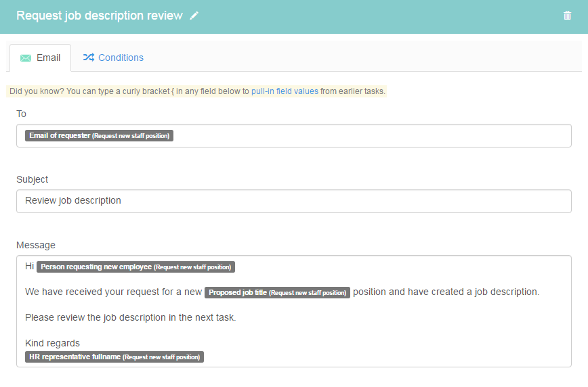Follow the 'pull-in field values' link
Image resolution: width=588 pixels, height=387 pixels.
click(285, 91)
